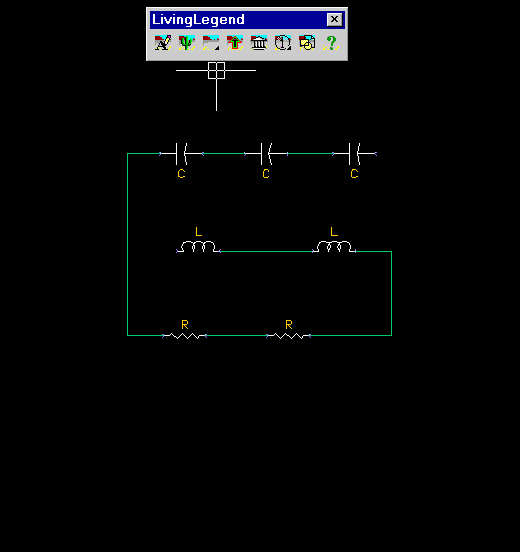Select the left inductor coil
Viewport: 520px width, 552px height.
[198, 247]
